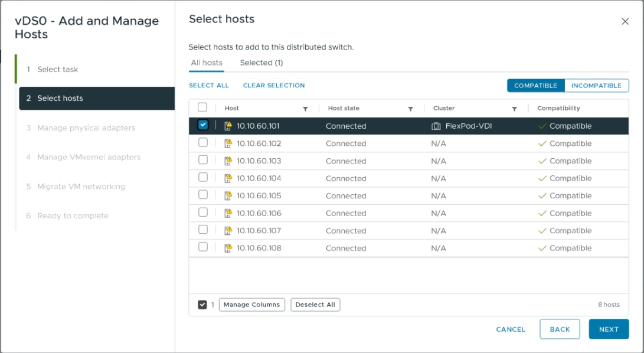Click the FlexPod-VDI cluster icon
644x353 pixels.
436,126
